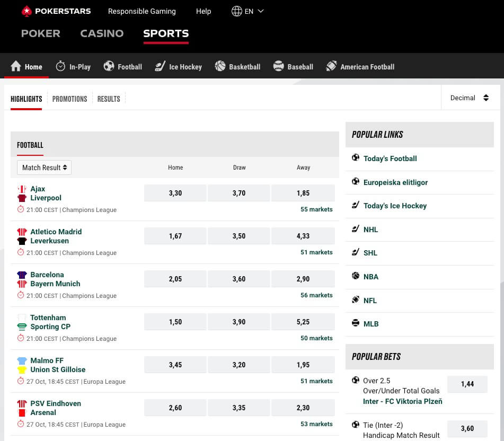Select the Sports section tab
This screenshot has height=441, width=504.
(x=166, y=33)
